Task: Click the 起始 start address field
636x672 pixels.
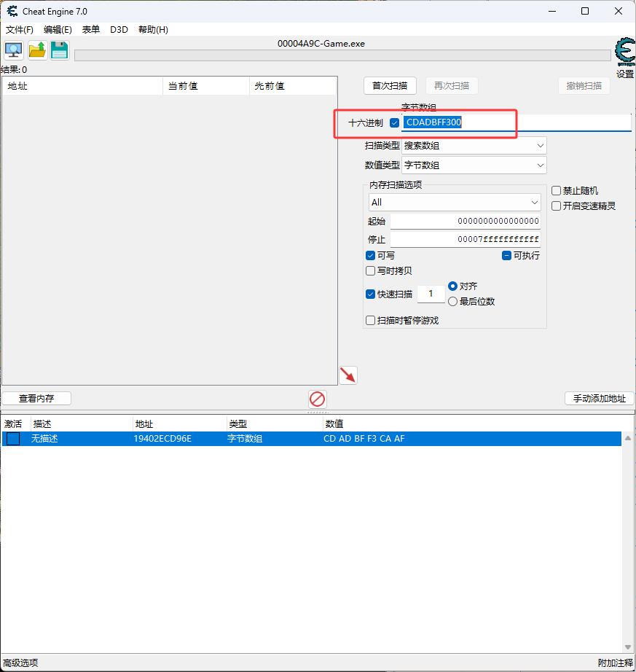Action: click(465, 221)
